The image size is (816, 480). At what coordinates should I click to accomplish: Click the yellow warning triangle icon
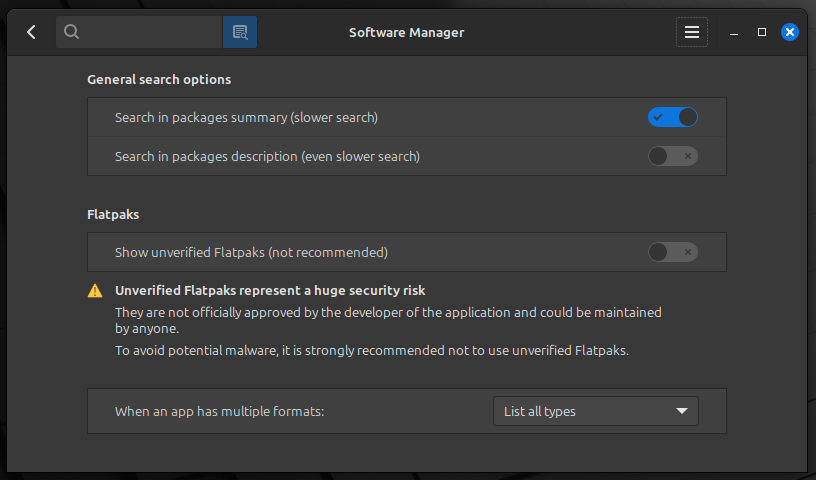[95, 290]
